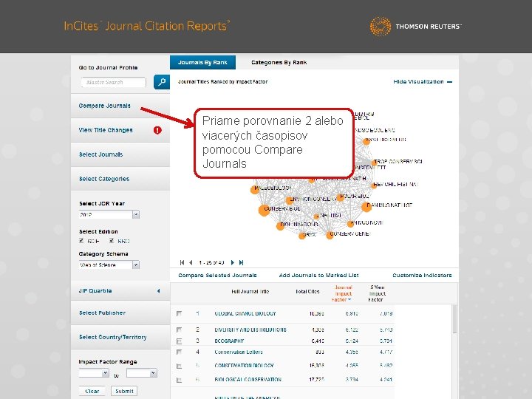The width and height of the screenshot is (532, 399).
Task: Expand the JIF Quartile section arrow
Action: [x=158, y=291]
